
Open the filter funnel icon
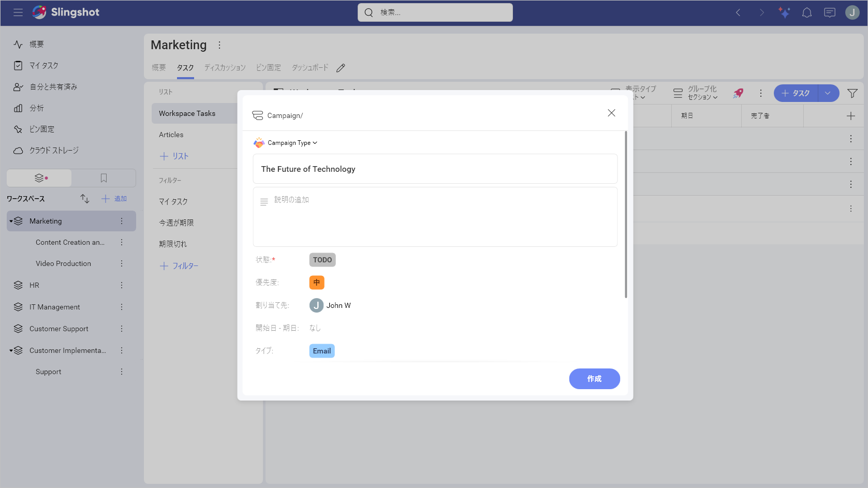[852, 93]
